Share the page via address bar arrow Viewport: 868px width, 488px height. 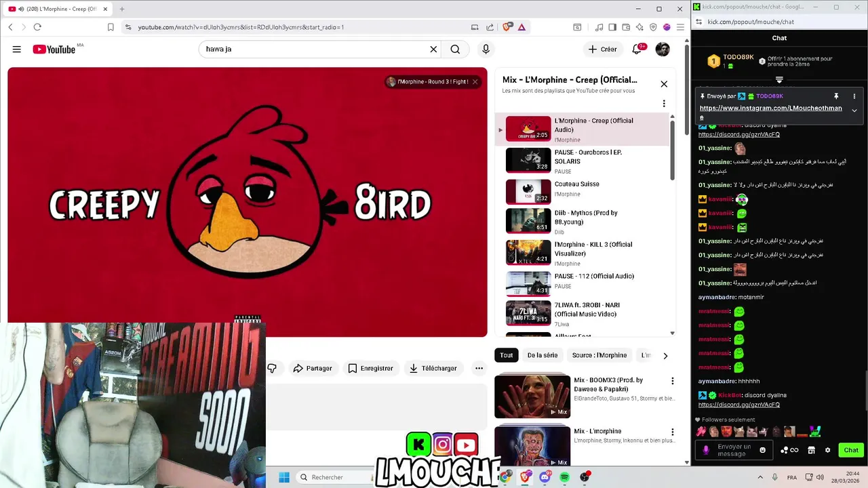click(x=490, y=27)
